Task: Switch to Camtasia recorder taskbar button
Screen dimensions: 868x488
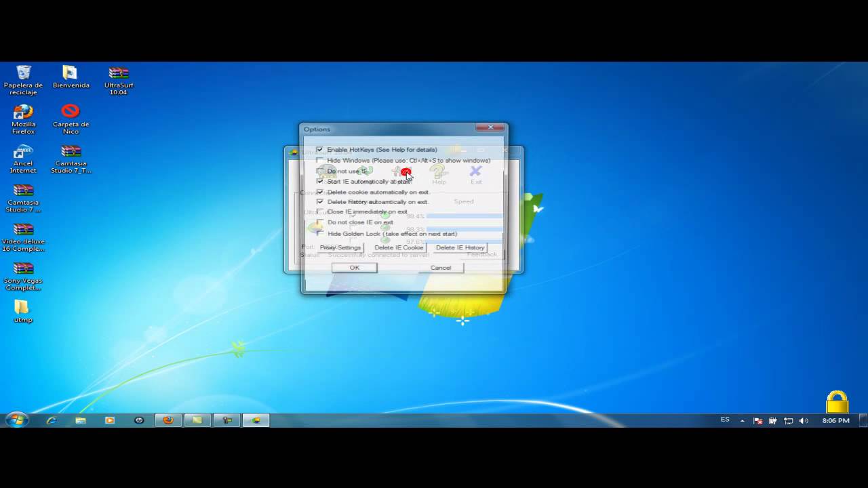Action: tap(227, 420)
